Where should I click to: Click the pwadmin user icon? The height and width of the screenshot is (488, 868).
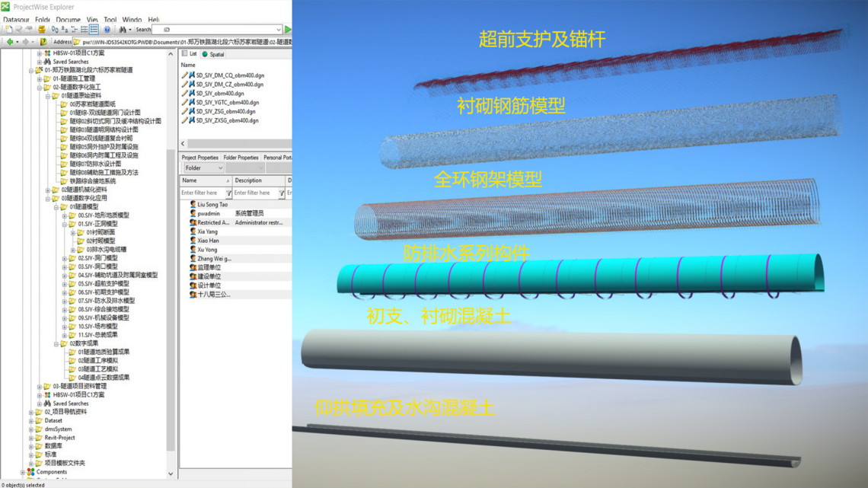click(193, 214)
